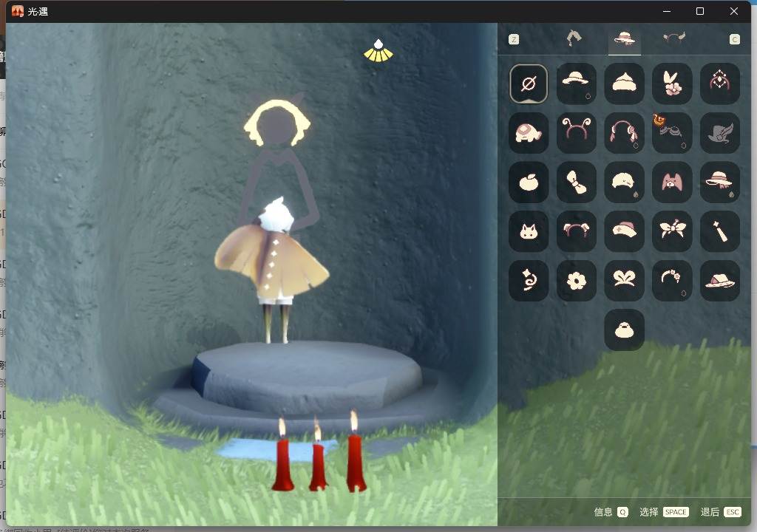
Task: Choose the half flower crown
Action: (x=672, y=281)
